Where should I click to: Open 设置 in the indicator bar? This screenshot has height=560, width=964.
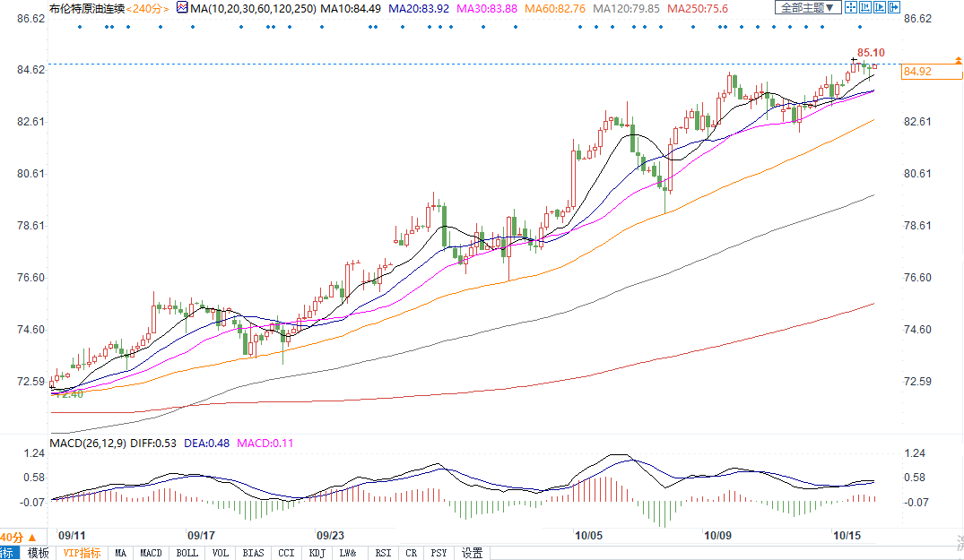(472, 553)
